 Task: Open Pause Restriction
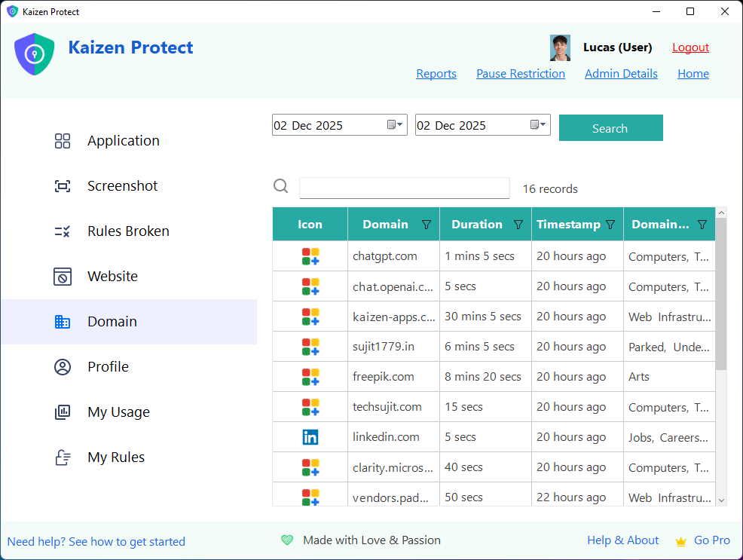521,73
